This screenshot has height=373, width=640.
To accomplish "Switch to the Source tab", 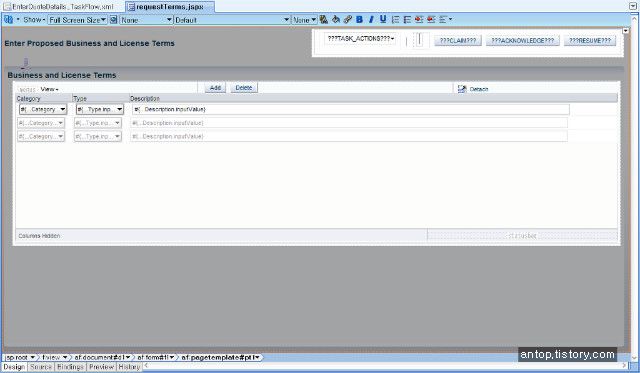I will click(x=41, y=367).
